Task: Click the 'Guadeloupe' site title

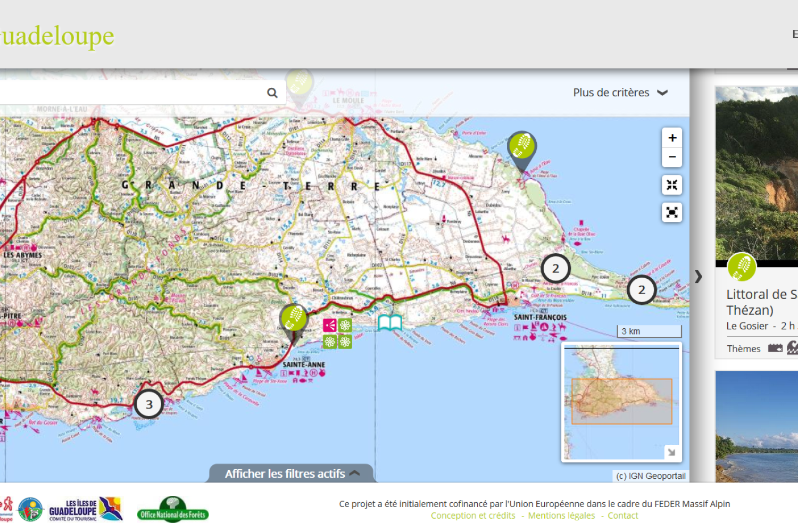Action: pos(57,36)
